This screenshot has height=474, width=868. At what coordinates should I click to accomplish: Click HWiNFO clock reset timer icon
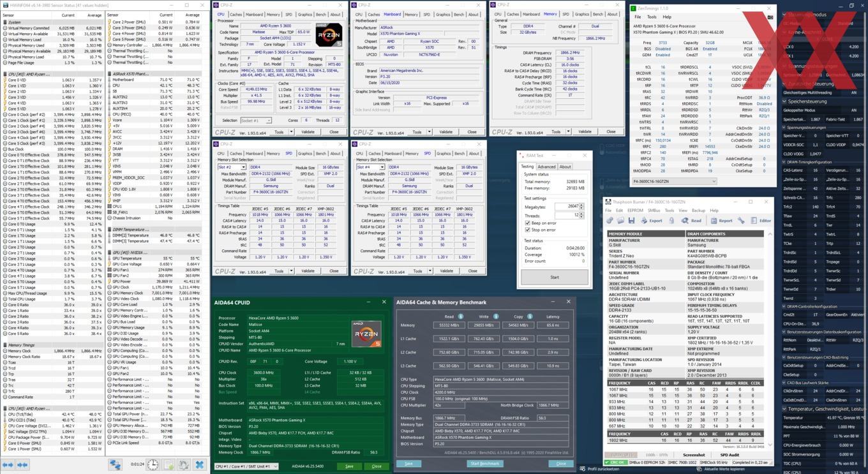pyautogui.click(x=153, y=464)
